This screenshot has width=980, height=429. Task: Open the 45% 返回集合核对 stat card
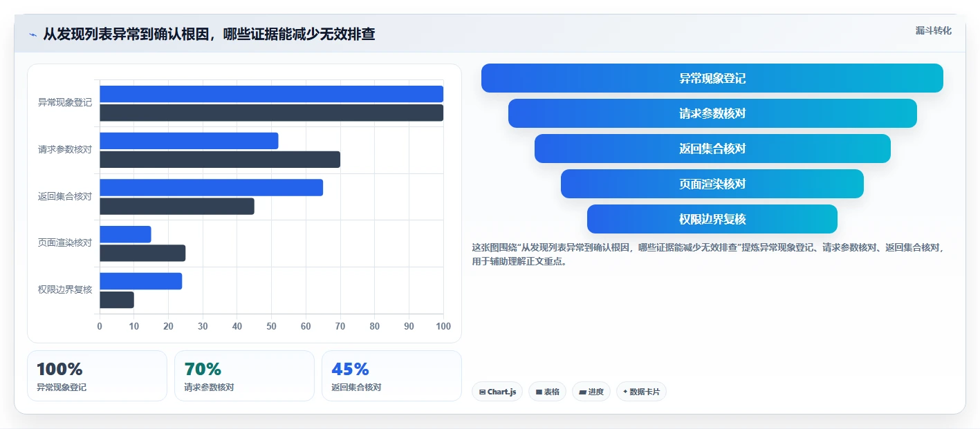point(391,376)
